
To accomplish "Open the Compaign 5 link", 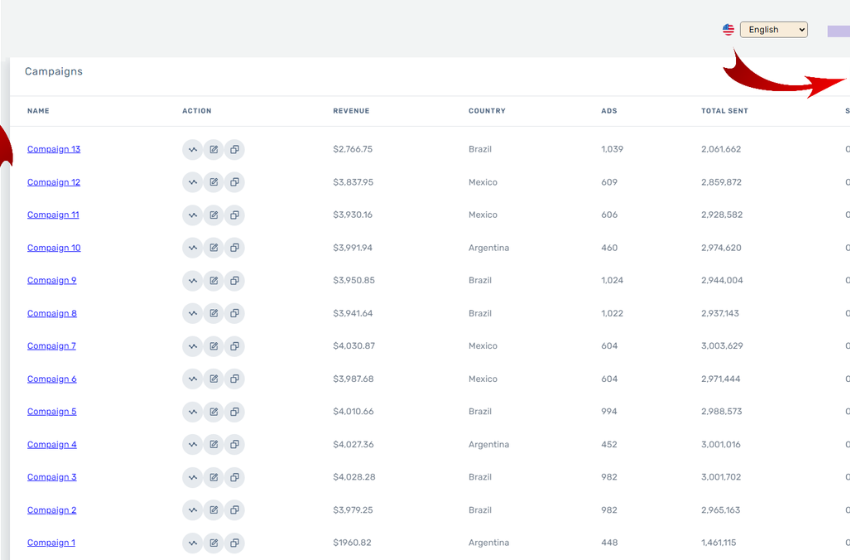I will pos(51,411).
